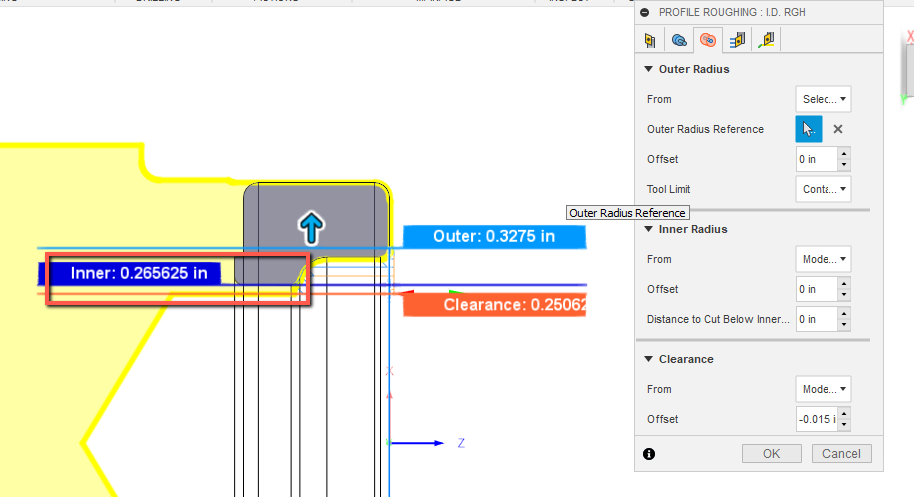Image resolution: width=914 pixels, height=497 pixels.
Task: Click the blue up-arrow manipulator
Action: click(311, 227)
